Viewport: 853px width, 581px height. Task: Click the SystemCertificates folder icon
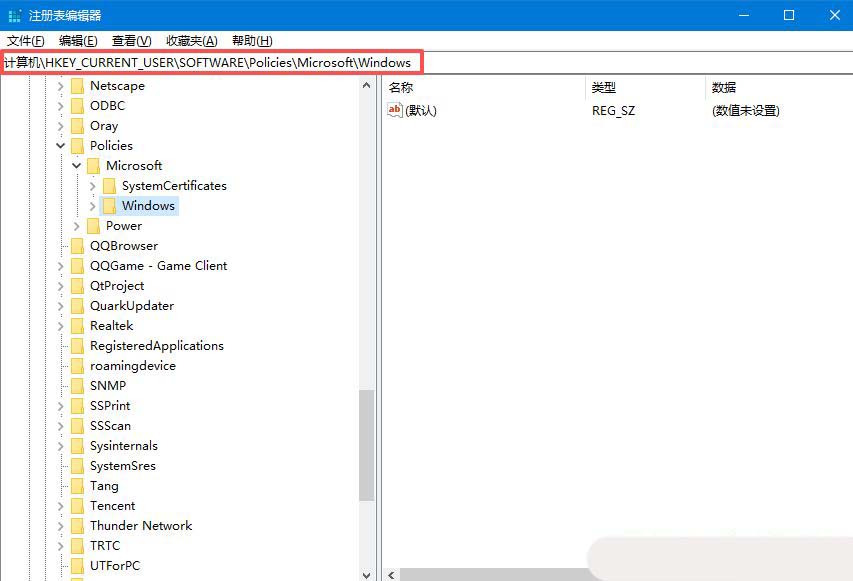point(109,186)
